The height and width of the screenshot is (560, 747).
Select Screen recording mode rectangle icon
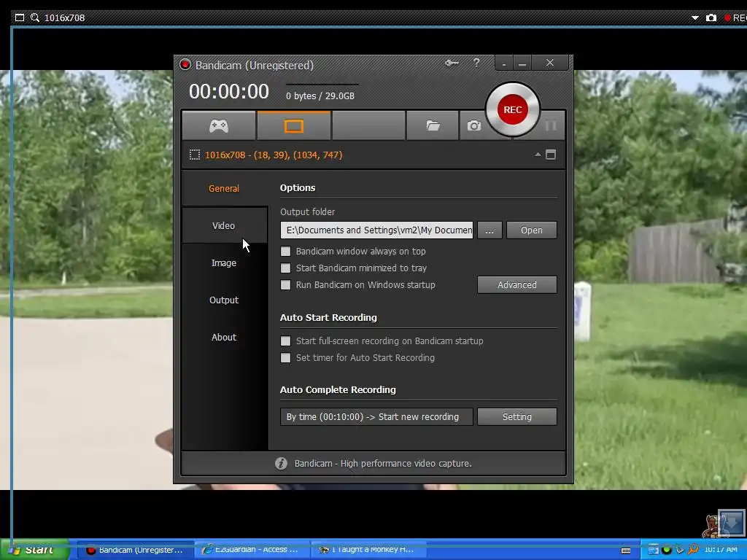pyautogui.click(x=294, y=125)
